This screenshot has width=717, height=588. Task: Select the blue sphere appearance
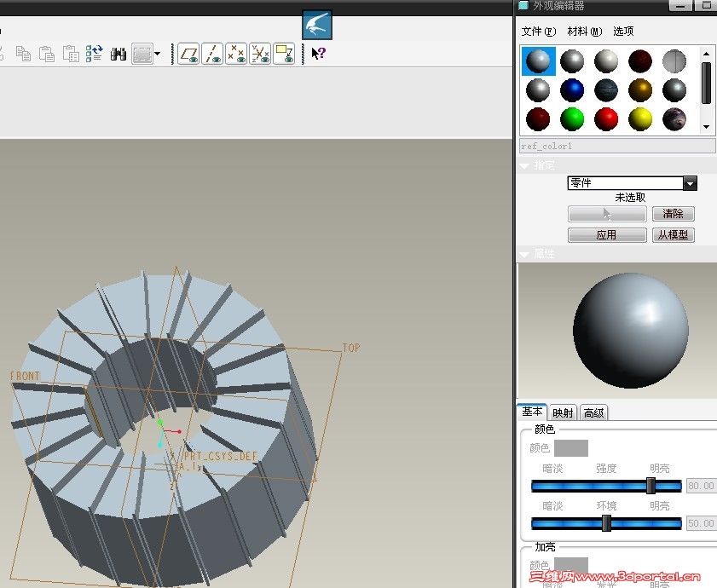572,90
